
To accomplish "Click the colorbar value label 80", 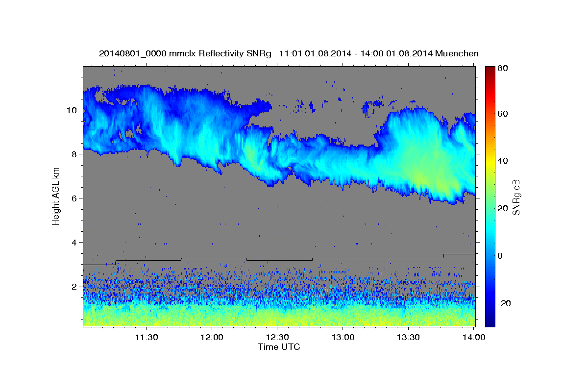I will [x=502, y=69].
